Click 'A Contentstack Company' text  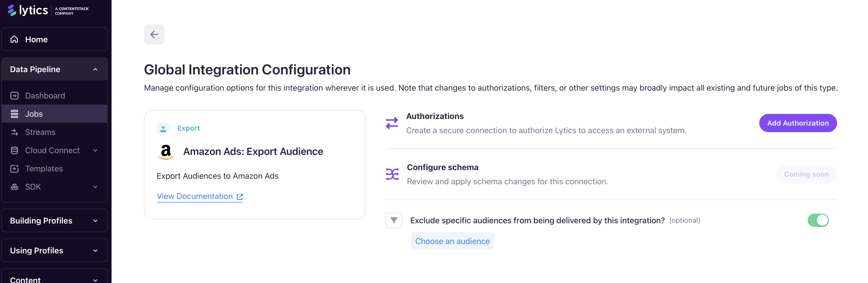pyautogui.click(x=72, y=11)
